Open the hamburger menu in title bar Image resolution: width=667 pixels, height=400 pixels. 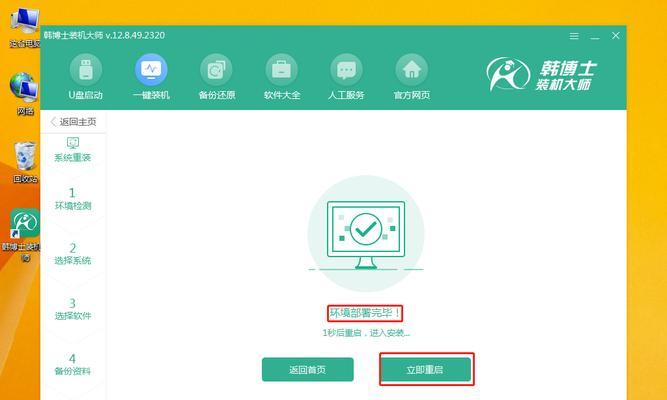tap(574, 36)
